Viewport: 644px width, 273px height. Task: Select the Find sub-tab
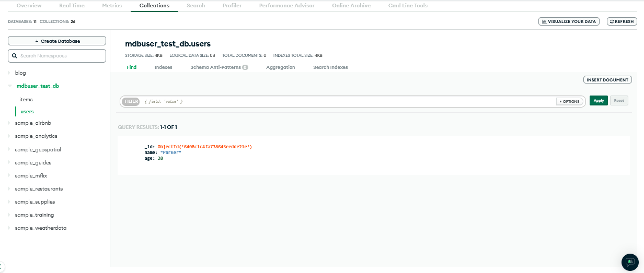132,67
